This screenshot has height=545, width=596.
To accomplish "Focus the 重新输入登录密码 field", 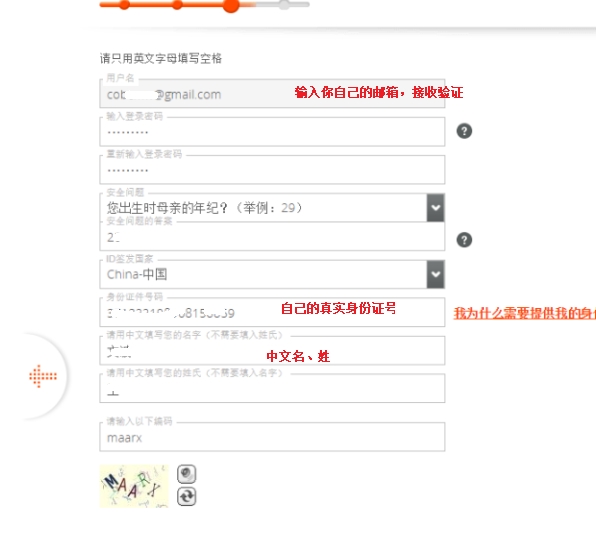I will (272, 170).
